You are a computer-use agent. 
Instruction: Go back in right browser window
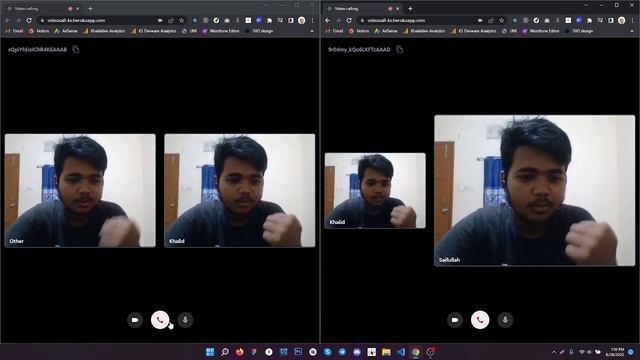(x=328, y=20)
